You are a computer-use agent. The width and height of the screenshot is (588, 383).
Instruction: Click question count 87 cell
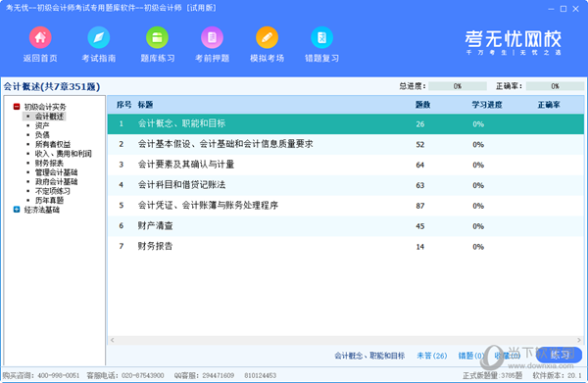[420, 206]
